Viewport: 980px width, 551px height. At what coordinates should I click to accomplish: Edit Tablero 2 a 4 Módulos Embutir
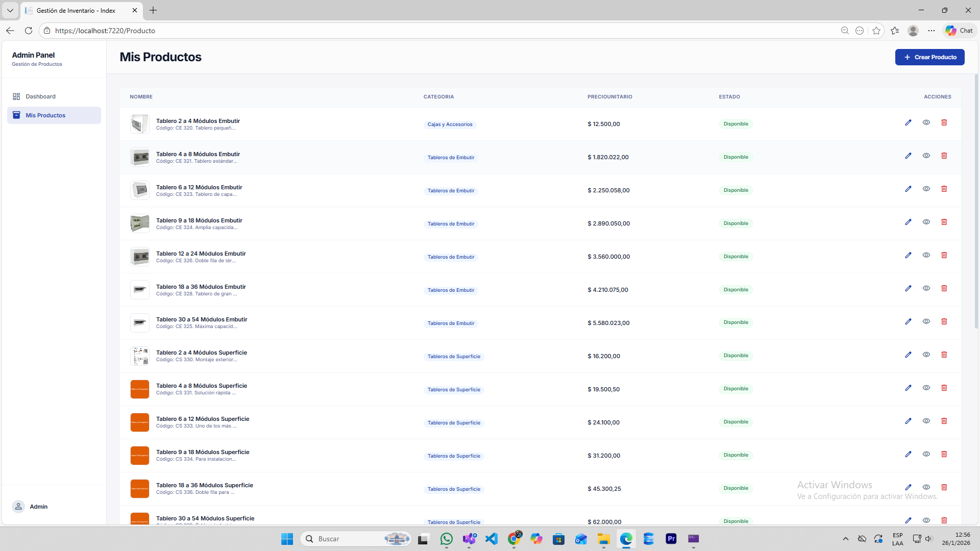(x=908, y=122)
